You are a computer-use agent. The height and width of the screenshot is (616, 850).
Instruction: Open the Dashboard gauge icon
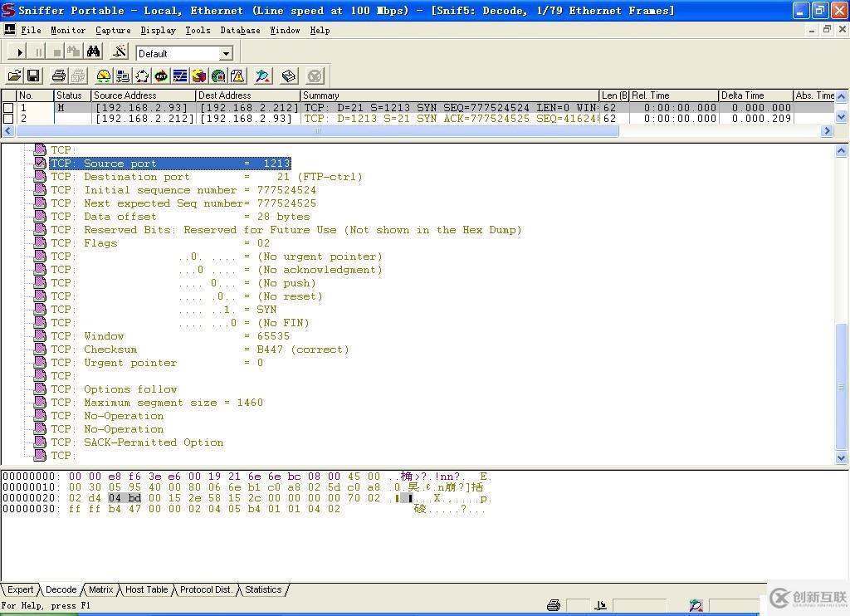(104, 76)
